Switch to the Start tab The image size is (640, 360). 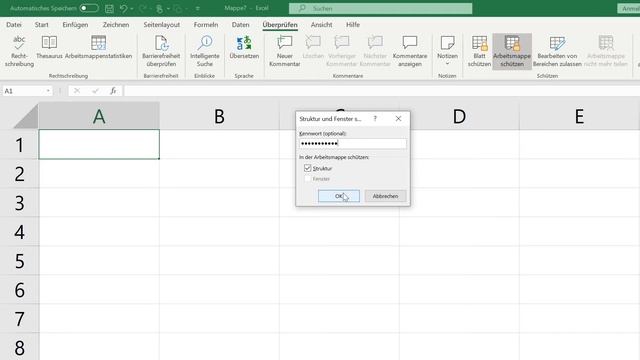[42, 24]
